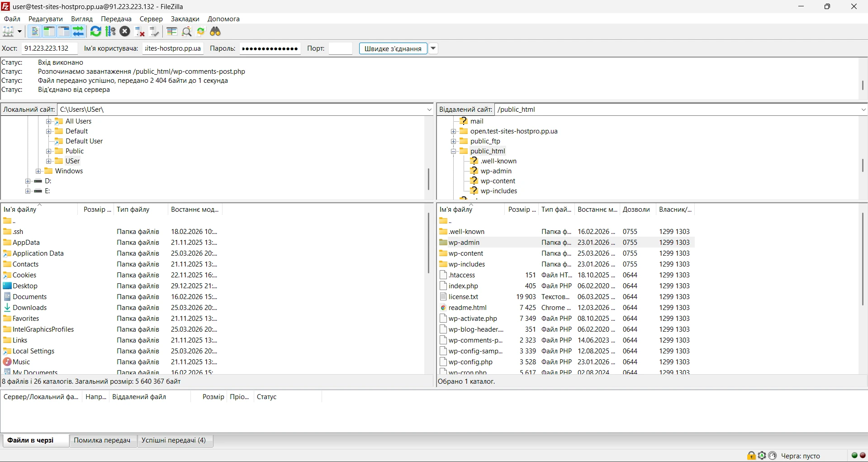Reconnect to the last server

[155, 31]
